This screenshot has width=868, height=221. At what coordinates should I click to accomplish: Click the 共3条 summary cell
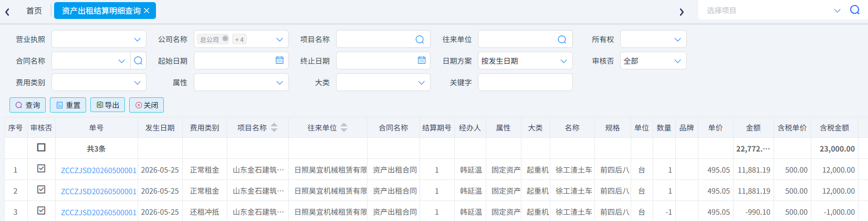97,149
